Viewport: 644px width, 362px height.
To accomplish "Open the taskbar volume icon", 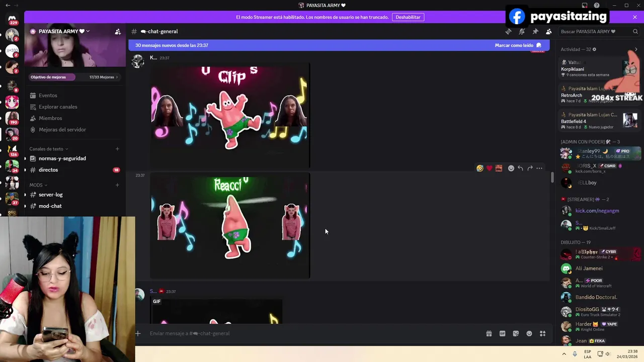I will pos(608,354).
